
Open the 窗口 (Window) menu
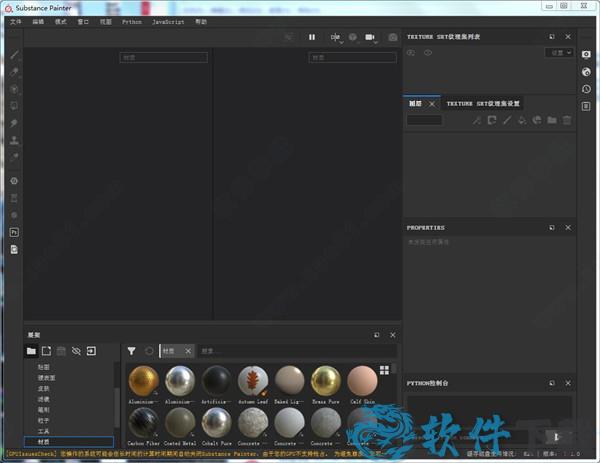(83, 22)
